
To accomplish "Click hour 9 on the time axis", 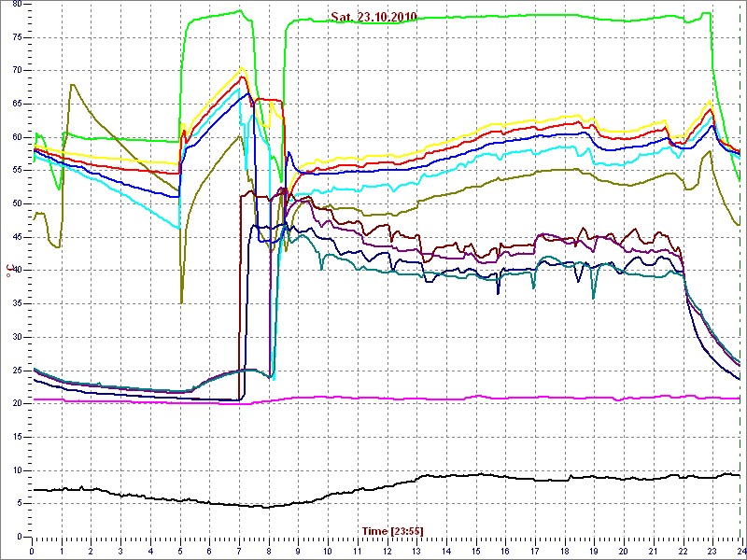I will (x=298, y=550).
